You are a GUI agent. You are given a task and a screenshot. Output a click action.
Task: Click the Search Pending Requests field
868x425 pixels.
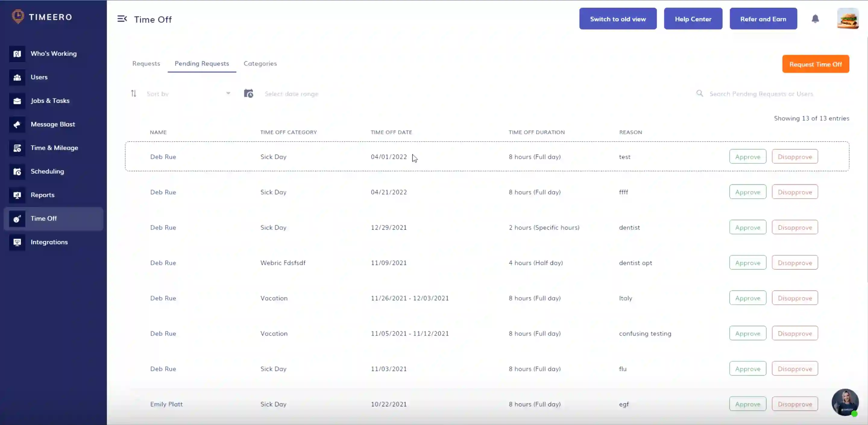point(761,94)
